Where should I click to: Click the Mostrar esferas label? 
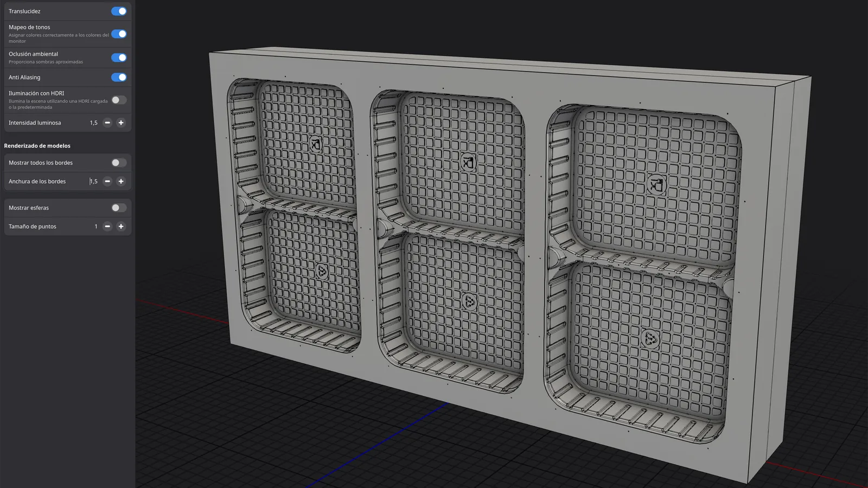(29, 208)
